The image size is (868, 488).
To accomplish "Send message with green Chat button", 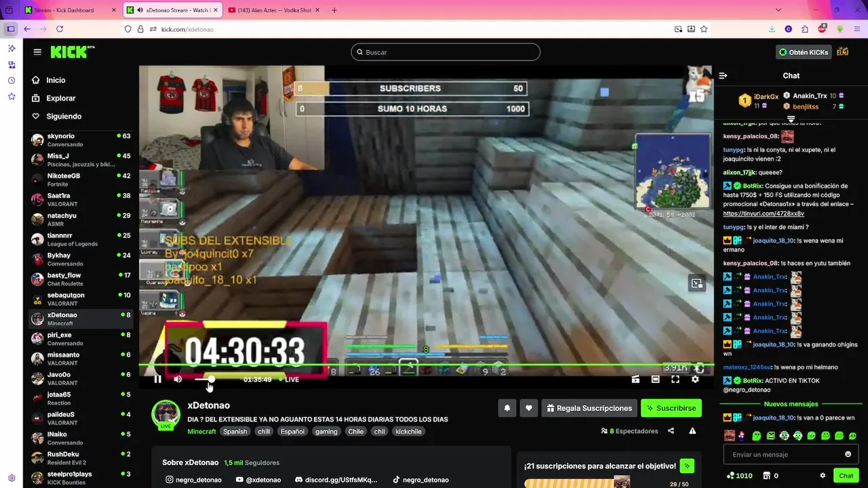I will click(846, 476).
